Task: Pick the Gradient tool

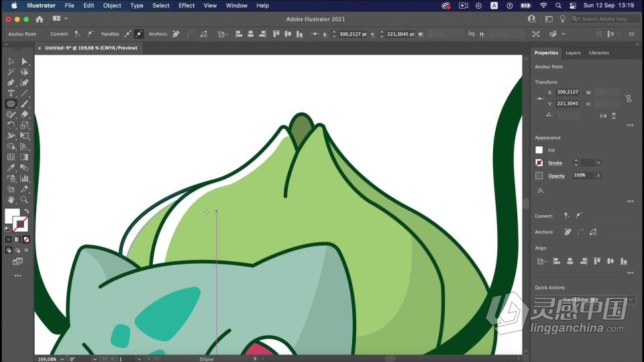Action: 25,157
